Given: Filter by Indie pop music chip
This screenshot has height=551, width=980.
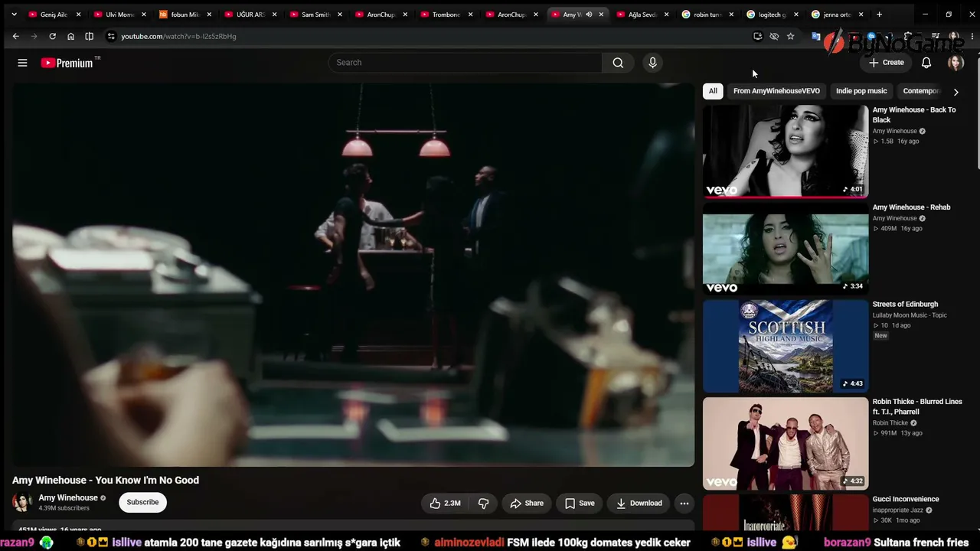Looking at the screenshot, I should pyautogui.click(x=861, y=91).
